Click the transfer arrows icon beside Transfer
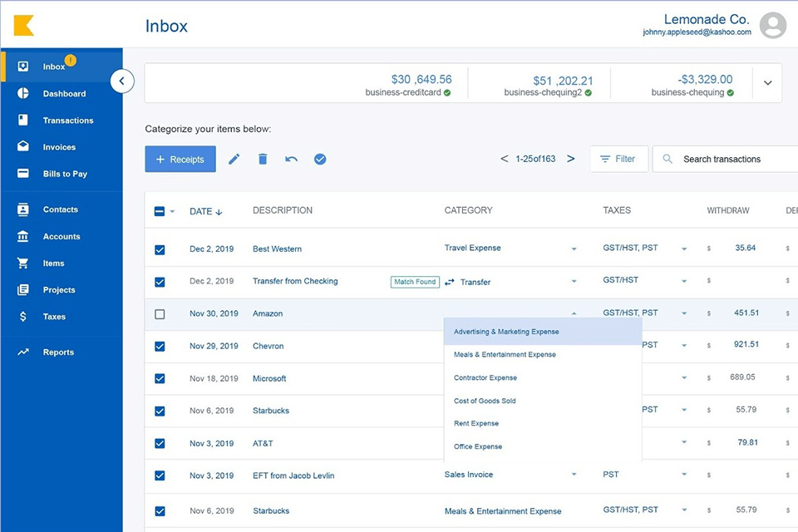Image resolution: width=798 pixels, height=532 pixels. point(450,282)
